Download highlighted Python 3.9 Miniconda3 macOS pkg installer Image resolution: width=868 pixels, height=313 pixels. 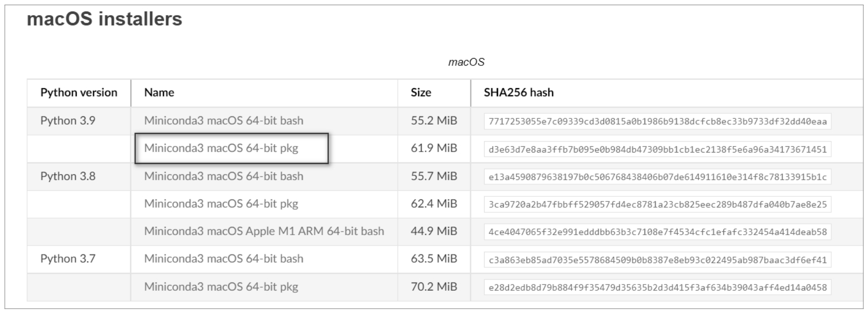pyautogui.click(x=221, y=148)
